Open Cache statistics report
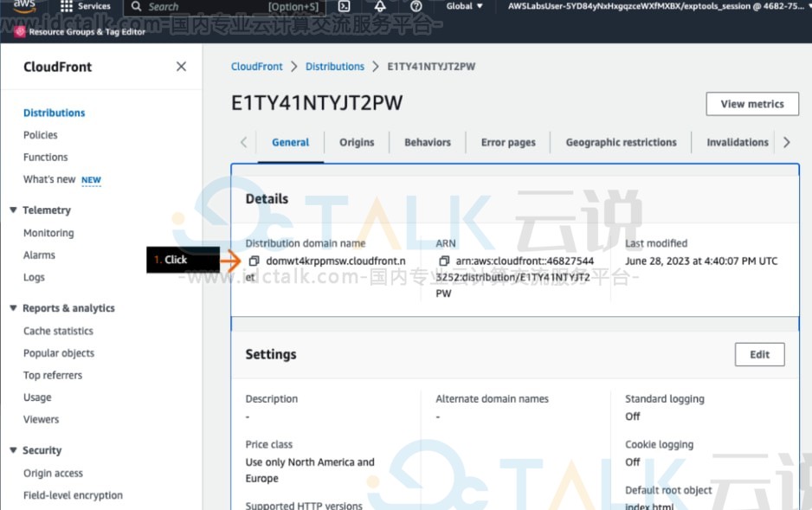The height and width of the screenshot is (510, 812). (x=59, y=331)
